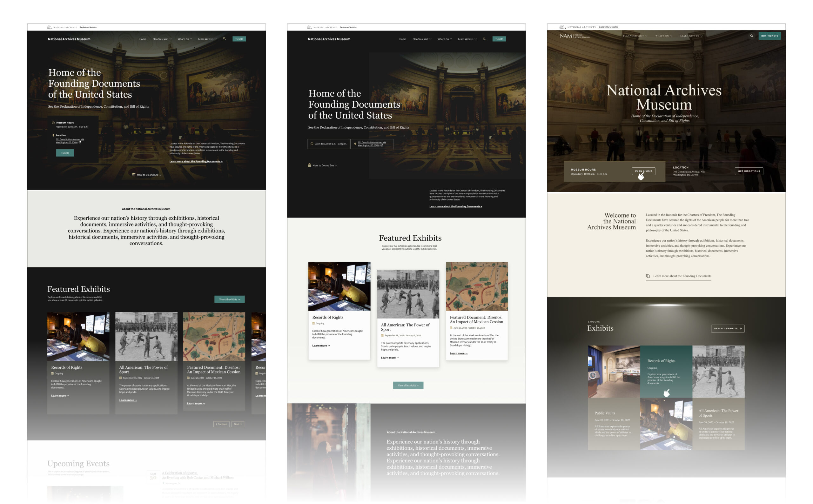Open boxed Explore Our websites in right mockup
813x504 pixels.
608,27
